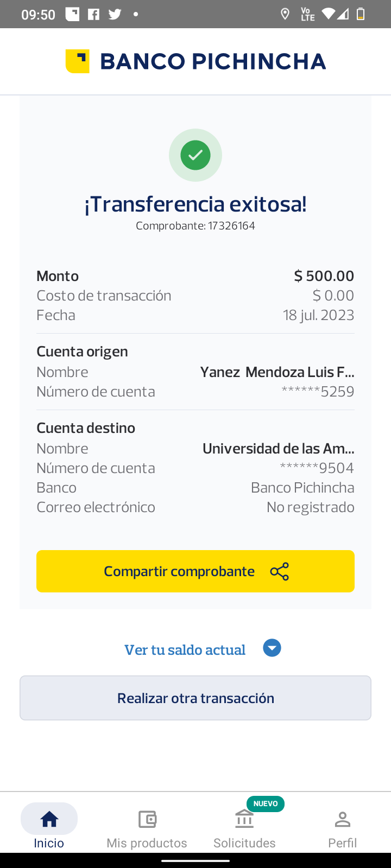This screenshot has width=391, height=868.
Task: Tap the Inicio home icon
Action: coord(49,819)
